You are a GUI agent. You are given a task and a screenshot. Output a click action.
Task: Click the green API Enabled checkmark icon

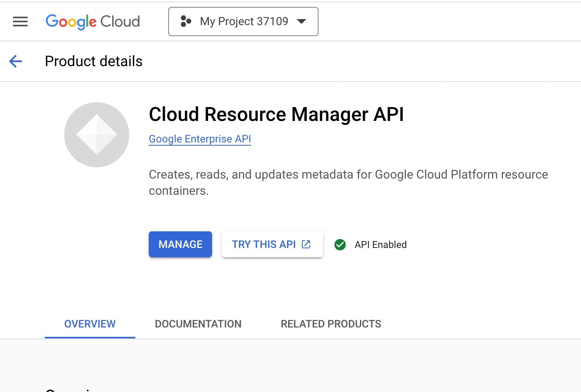pyautogui.click(x=340, y=245)
